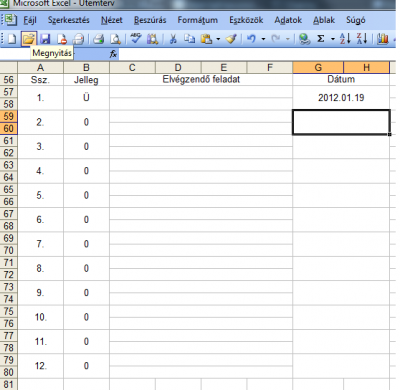The width and height of the screenshot is (400, 390).
Task: Select column E header
Action: [x=224, y=68]
